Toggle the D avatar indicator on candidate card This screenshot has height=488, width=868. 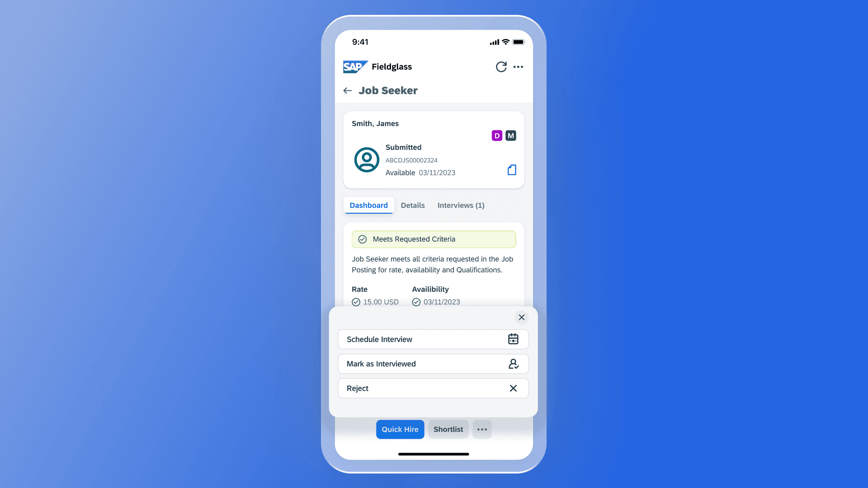click(x=497, y=135)
